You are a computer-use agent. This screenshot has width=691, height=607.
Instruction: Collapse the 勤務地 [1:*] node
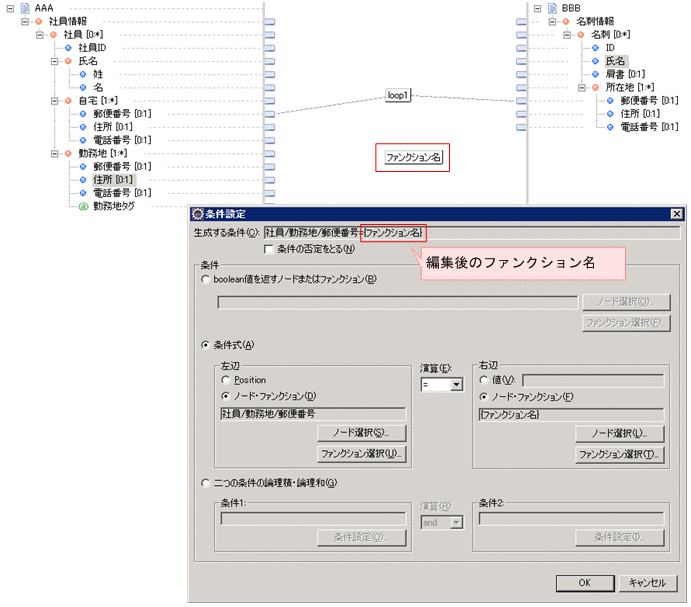(x=54, y=153)
